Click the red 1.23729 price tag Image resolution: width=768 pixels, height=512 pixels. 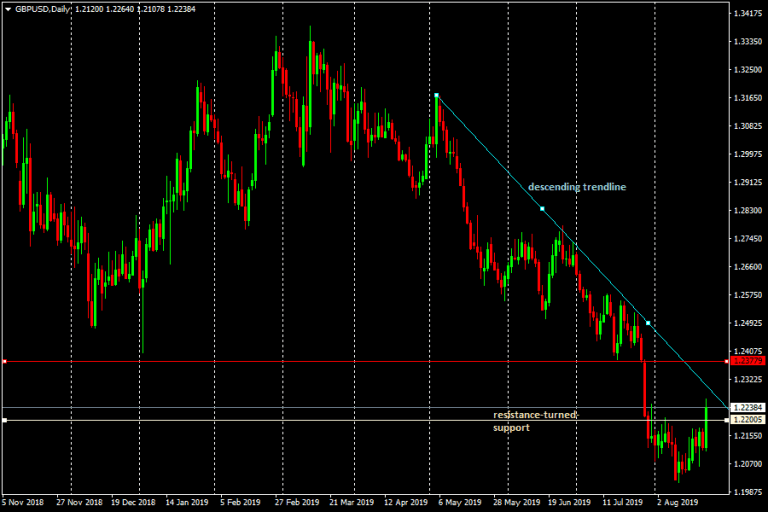pyautogui.click(x=748, y=361)
